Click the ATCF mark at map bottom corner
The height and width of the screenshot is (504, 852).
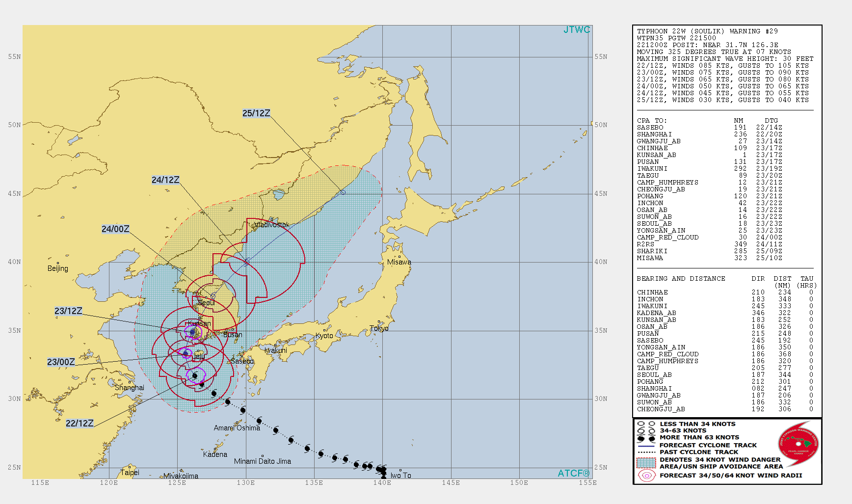[574, 473]
